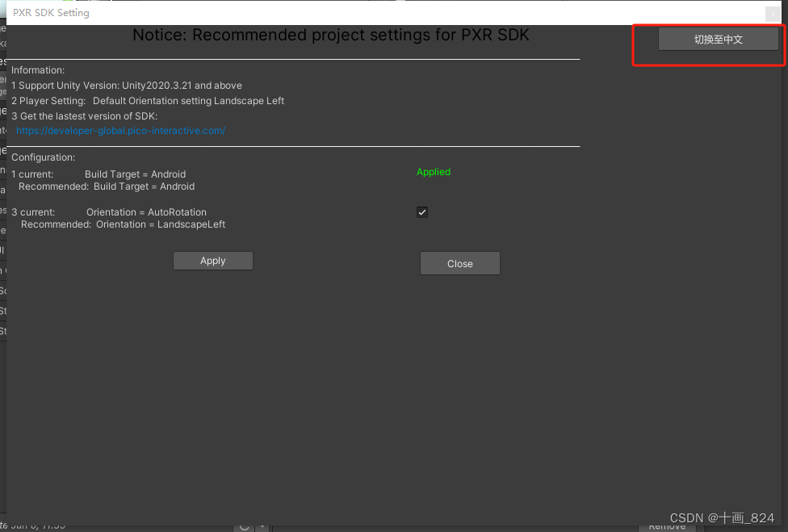Click the Close button
The image size is (788, 532).
coord(460,263)
